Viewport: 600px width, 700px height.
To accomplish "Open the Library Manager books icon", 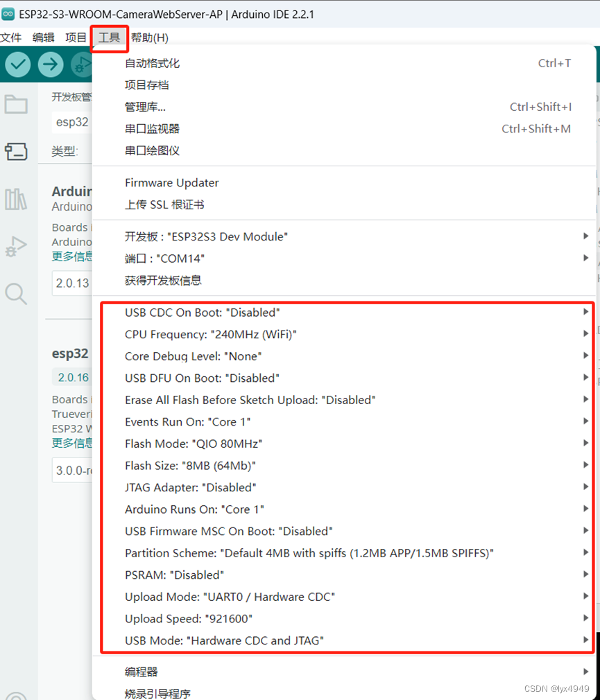I will tap(16, 199).
